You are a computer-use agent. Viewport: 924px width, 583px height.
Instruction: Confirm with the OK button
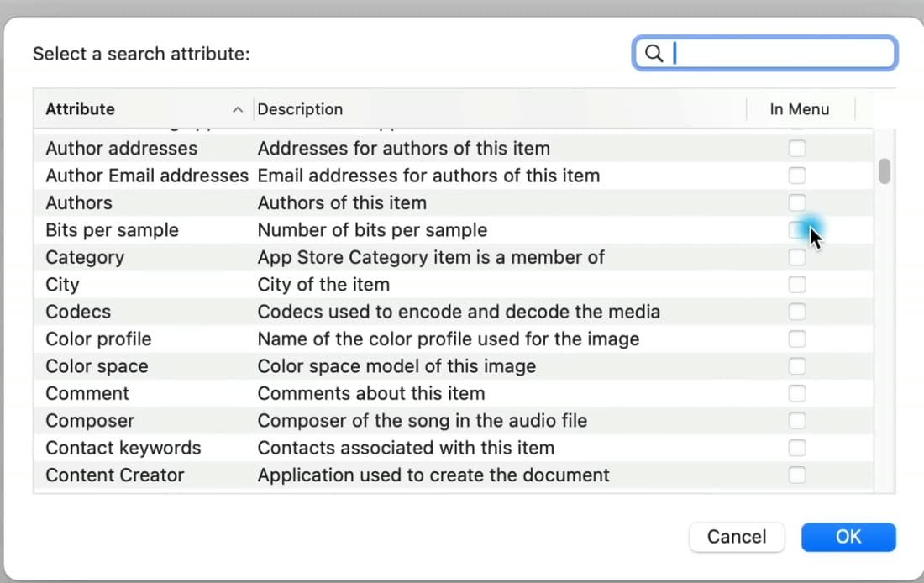848,537
